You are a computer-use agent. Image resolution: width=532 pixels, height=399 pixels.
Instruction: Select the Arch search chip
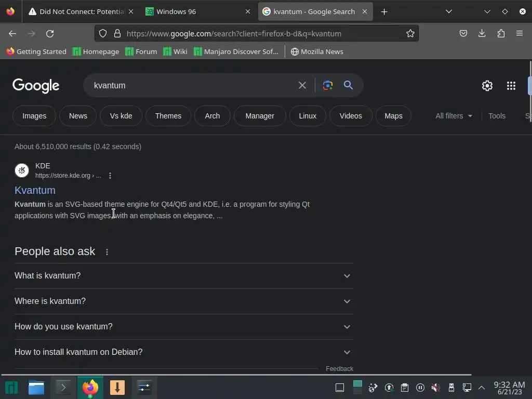212,116
